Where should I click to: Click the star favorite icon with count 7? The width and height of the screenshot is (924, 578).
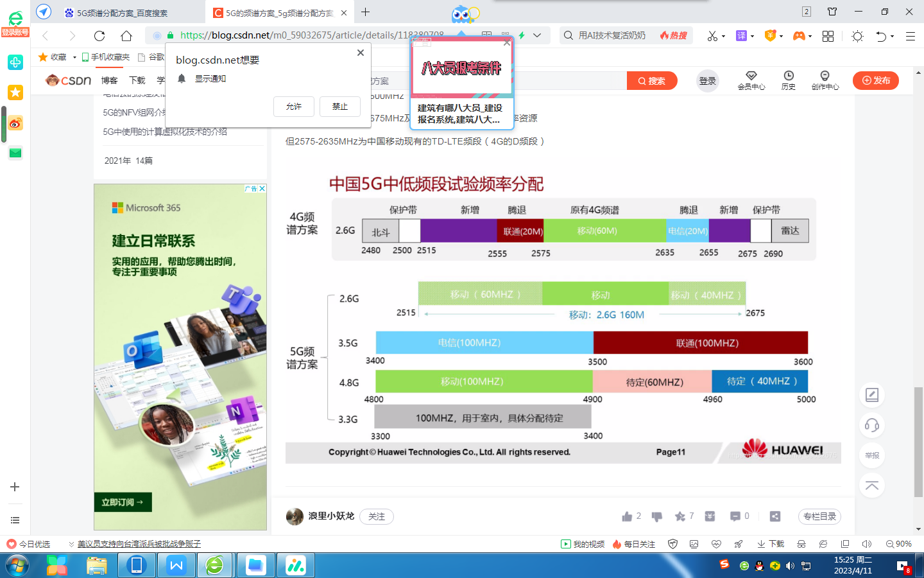pos(680,516)
